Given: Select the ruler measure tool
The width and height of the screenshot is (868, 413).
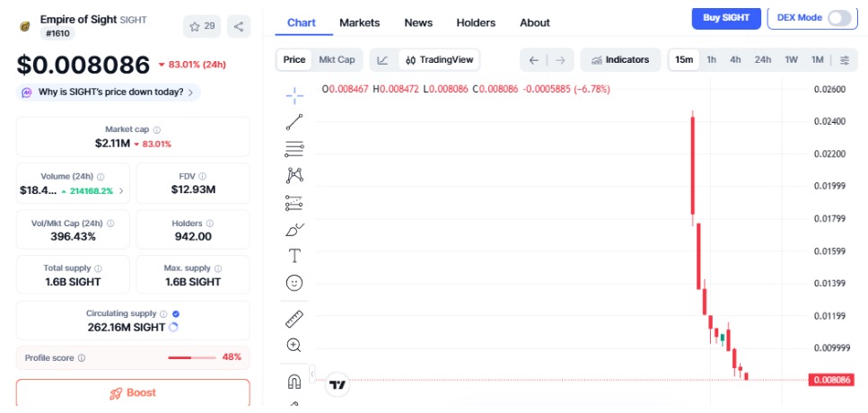Looking at the screenshot, I should [294, 318].
